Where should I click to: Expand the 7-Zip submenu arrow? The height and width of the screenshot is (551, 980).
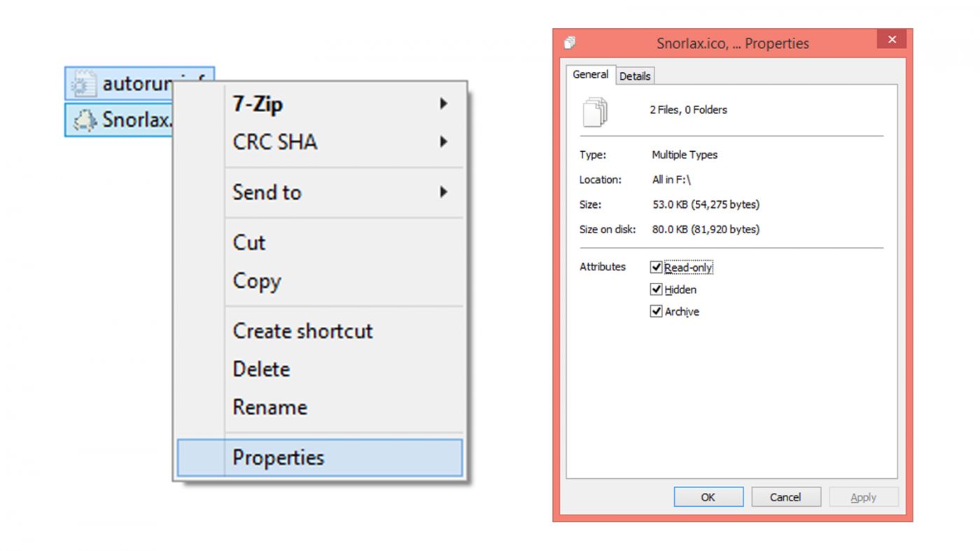443,104
